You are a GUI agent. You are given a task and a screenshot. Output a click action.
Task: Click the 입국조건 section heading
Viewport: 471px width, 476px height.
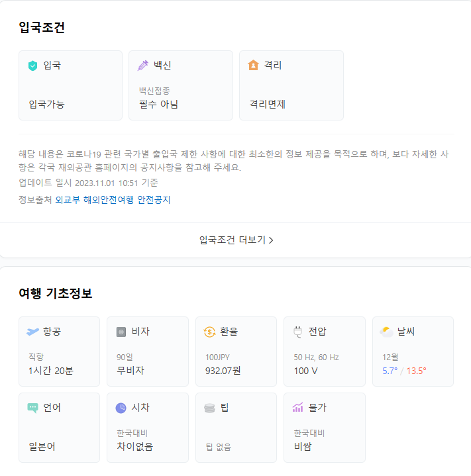tap(42, 27)
